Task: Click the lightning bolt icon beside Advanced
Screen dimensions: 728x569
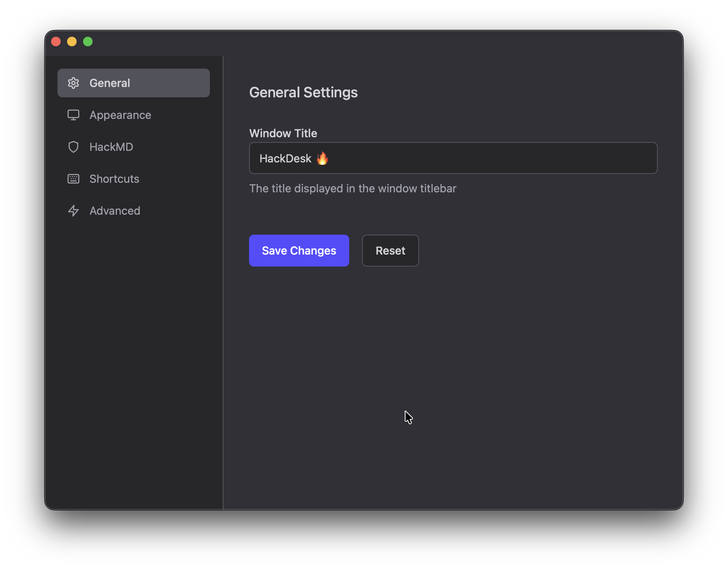Action: [x=73, y=211]
